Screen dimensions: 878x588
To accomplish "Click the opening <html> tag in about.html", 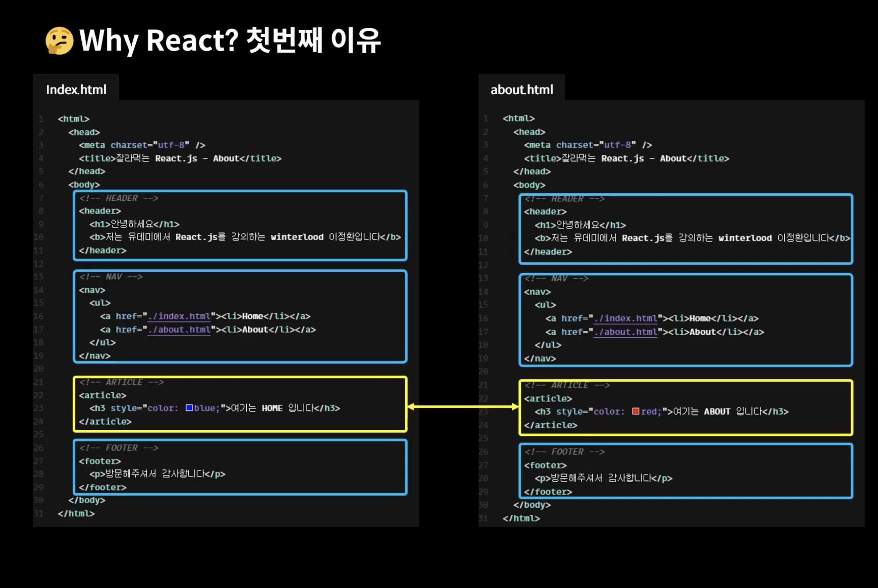I will 518,118.
